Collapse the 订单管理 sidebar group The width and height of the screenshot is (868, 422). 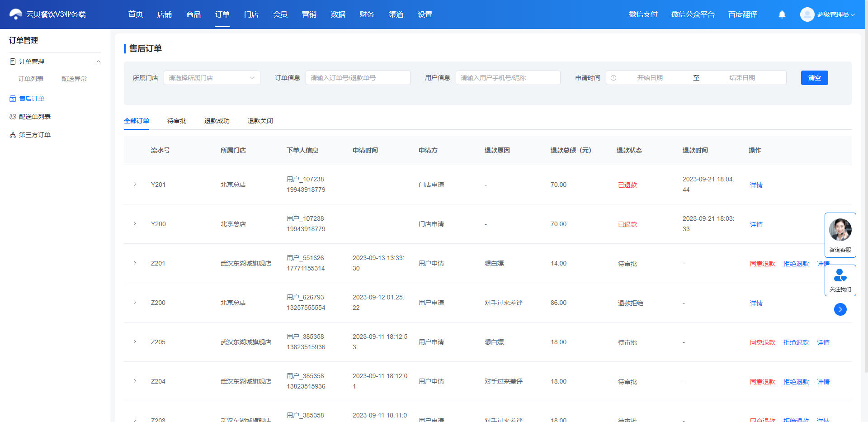click(99, 62)
